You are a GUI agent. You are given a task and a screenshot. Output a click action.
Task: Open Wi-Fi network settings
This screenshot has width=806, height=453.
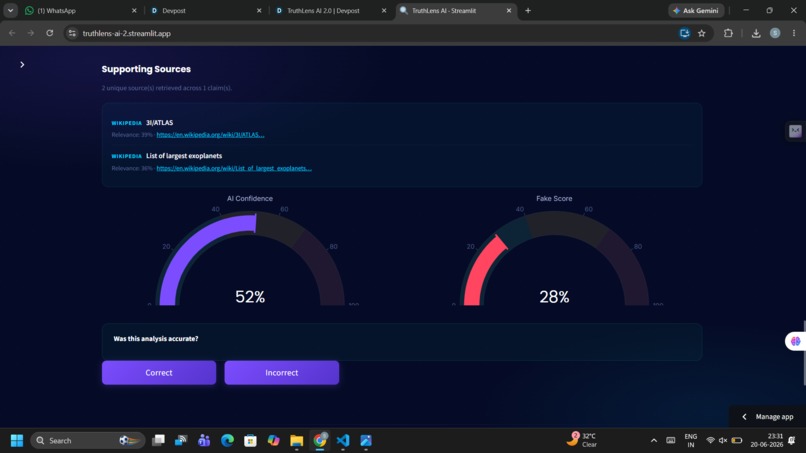click(x=710, y=441)
